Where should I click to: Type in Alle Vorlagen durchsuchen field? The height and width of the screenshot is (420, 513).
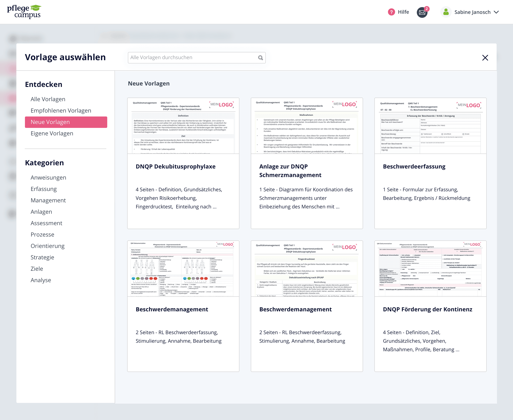click(x=192, y=58)
